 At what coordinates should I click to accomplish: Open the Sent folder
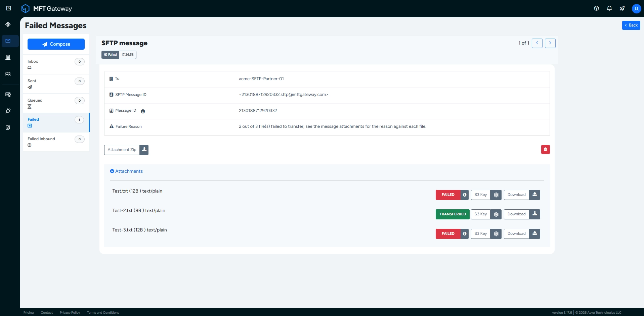56,84
